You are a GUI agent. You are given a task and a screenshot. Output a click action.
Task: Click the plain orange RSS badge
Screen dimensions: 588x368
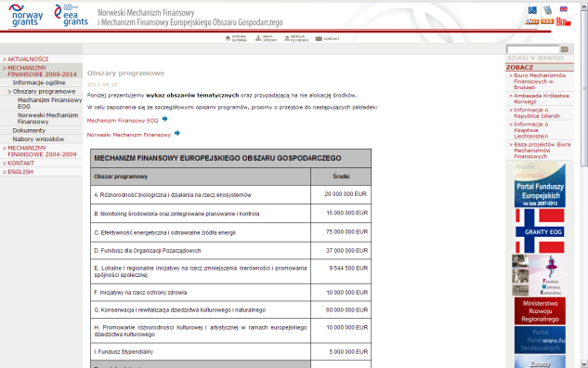pos(547,21)
